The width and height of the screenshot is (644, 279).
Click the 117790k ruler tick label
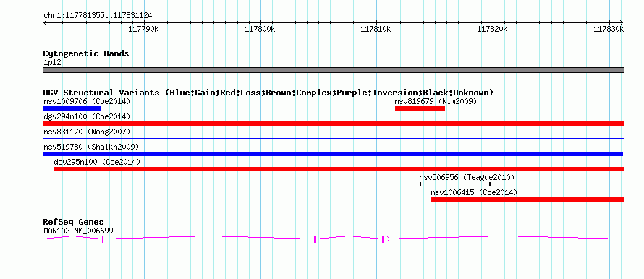[x=143, y=29]
